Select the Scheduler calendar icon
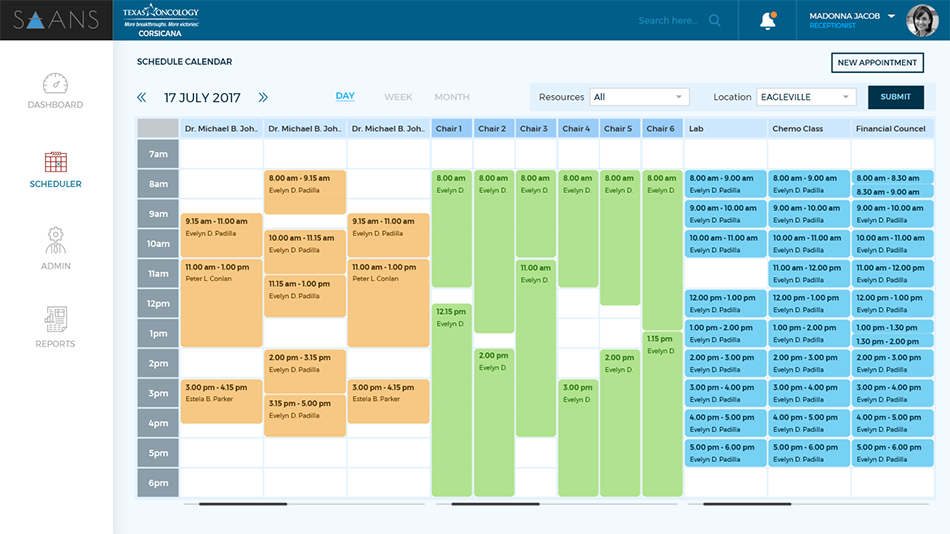Screen dimensions: 950x534 pos(55,163)
